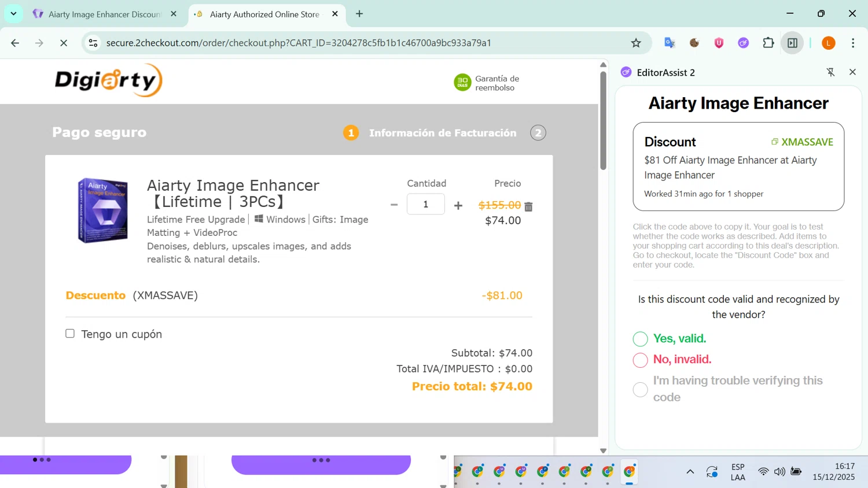Click the page scrollbar thumb
Screen dimensions: 868x488
pos(603,120)
